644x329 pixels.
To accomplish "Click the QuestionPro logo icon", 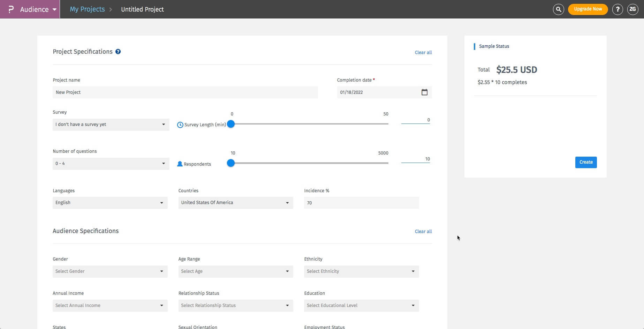I will coord(11,9).
